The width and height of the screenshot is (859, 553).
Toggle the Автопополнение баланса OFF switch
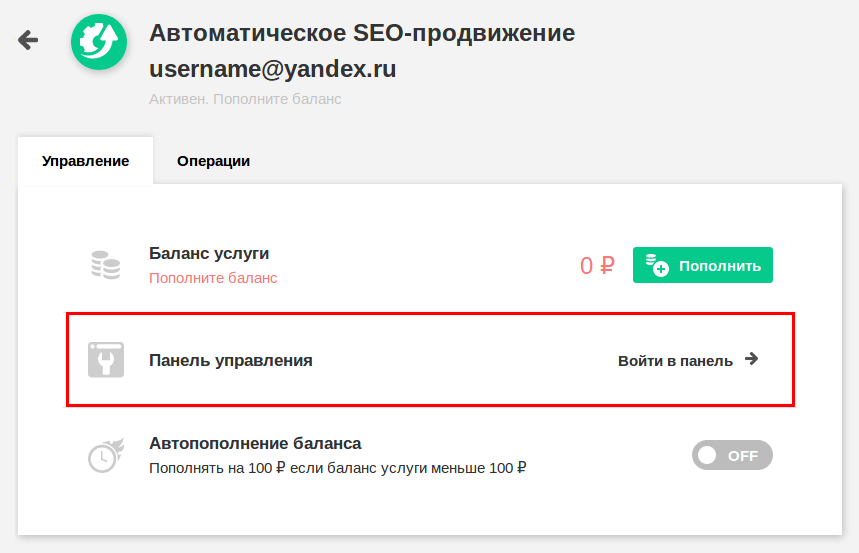tap(732, 455)
